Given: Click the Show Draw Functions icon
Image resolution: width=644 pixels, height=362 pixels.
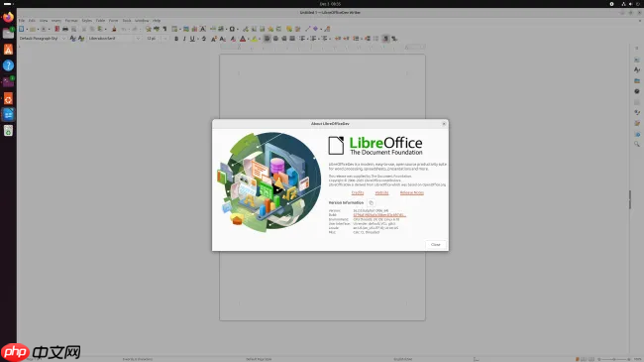Looking at the screenshot, I should coord(327,29).
